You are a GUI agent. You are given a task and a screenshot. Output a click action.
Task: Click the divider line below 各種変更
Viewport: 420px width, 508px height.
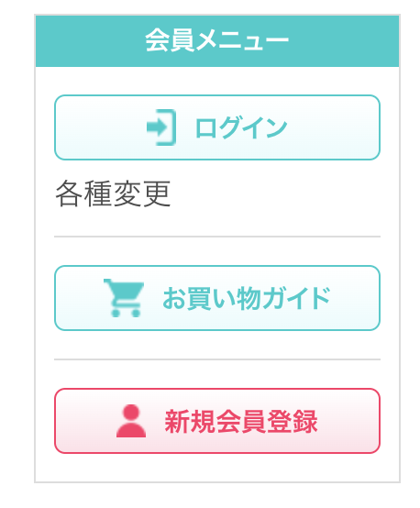[x=217, y=237]
